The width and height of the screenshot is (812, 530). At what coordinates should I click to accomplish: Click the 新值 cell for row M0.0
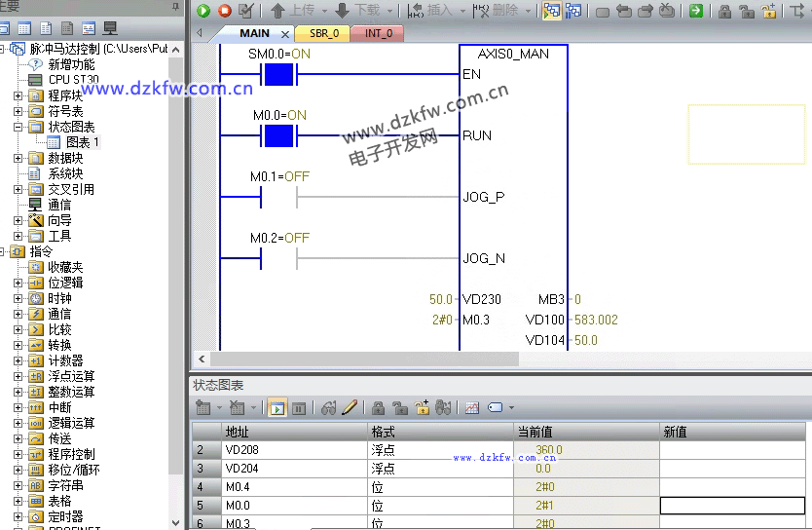pos(732,506)
